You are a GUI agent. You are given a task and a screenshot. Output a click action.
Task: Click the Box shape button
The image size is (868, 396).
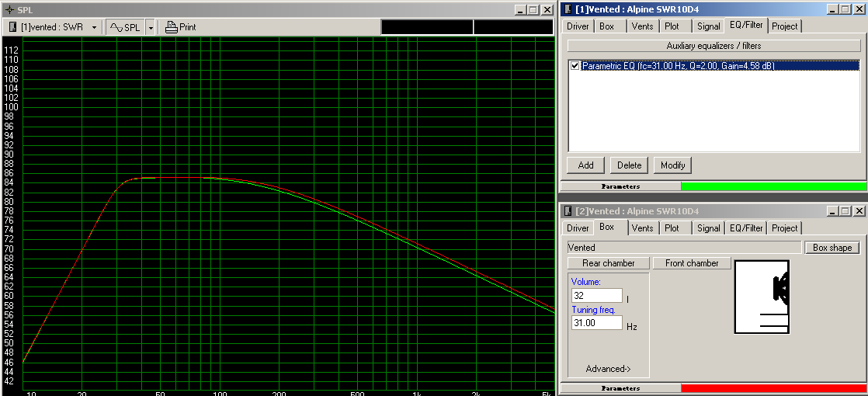point(832,248)
